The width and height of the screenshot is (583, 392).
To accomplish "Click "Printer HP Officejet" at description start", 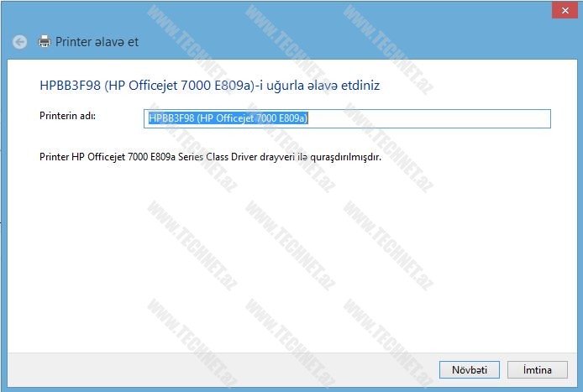I will [x=83, y=157].
